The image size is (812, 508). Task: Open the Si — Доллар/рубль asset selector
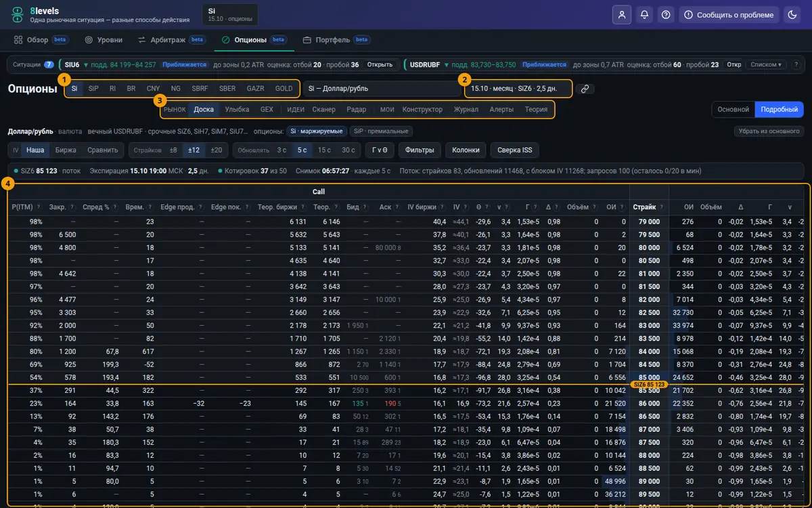(382, 89)
